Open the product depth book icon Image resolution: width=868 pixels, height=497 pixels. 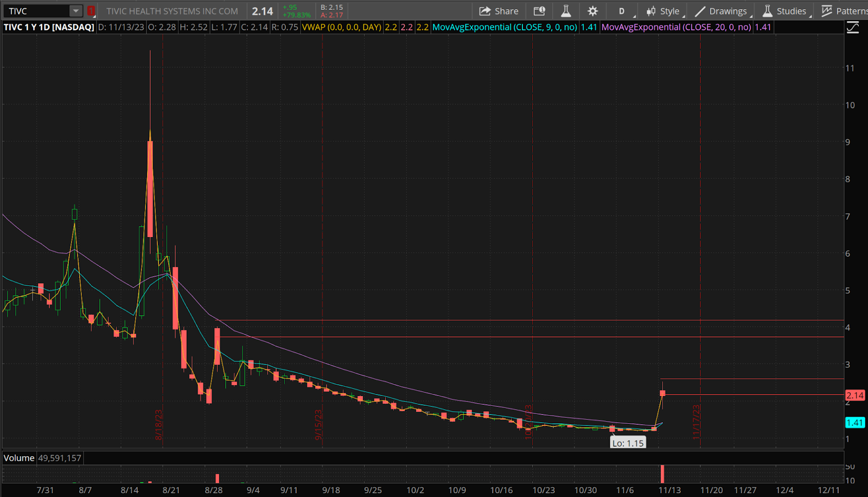(x=539, y=11)
